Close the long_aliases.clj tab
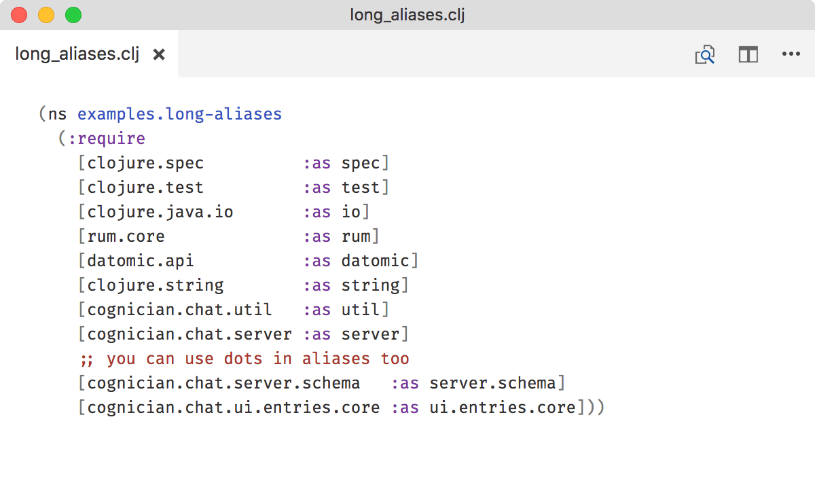 coord(159,54)
